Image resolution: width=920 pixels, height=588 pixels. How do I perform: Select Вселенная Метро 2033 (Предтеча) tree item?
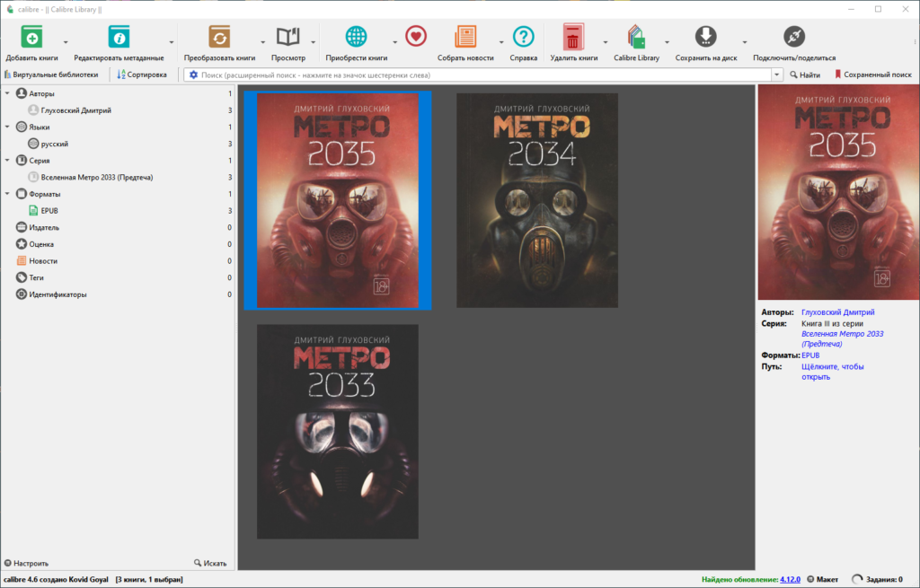[x=97, y=177]
